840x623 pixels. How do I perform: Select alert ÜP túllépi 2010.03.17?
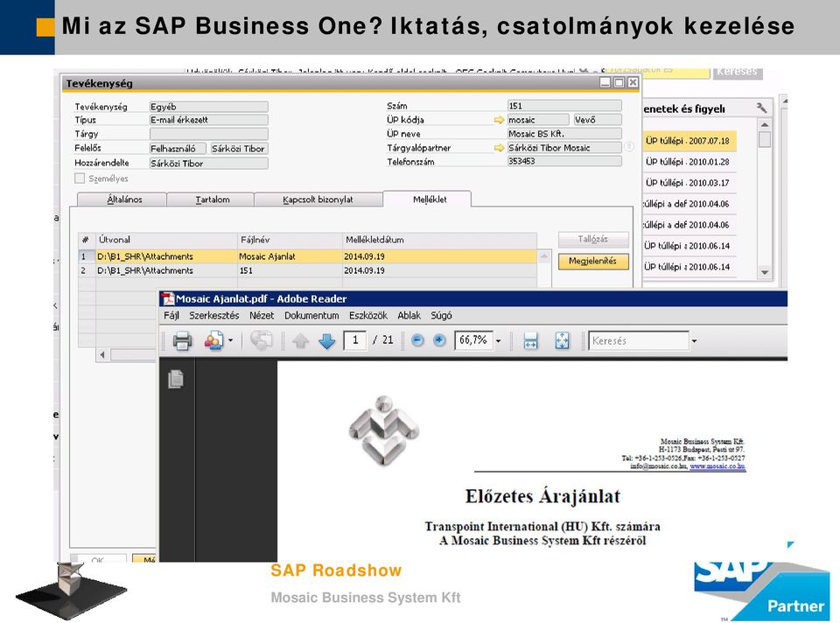[689, 183]
